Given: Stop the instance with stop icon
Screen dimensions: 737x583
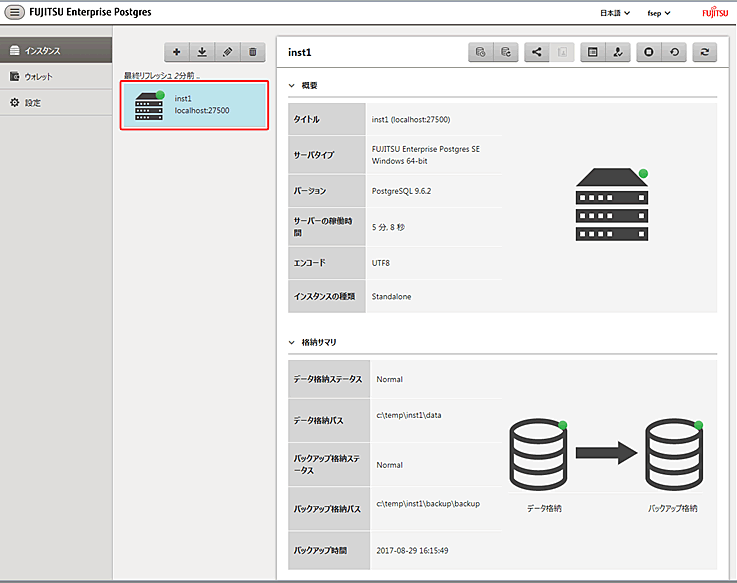Looking at the screenshot, I should tap(649, 52).
